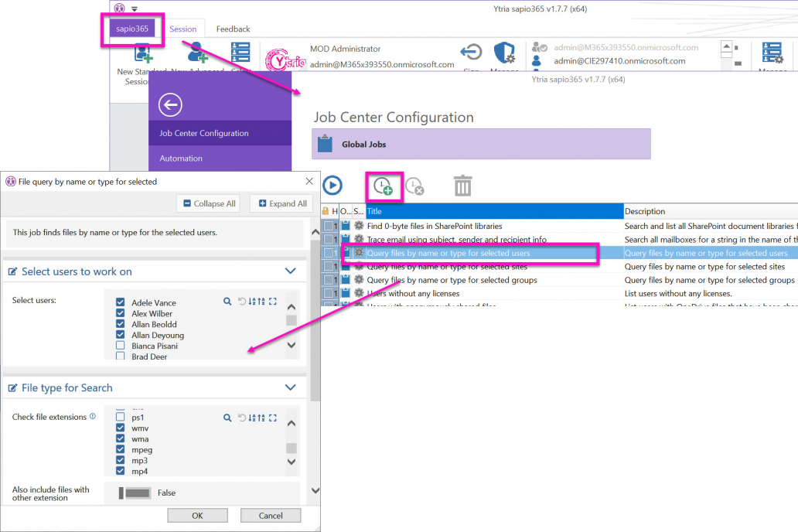The image size is (798, 532).
Task: Click up arrow of file extensions list scrollbar
Action: [291, 424]
